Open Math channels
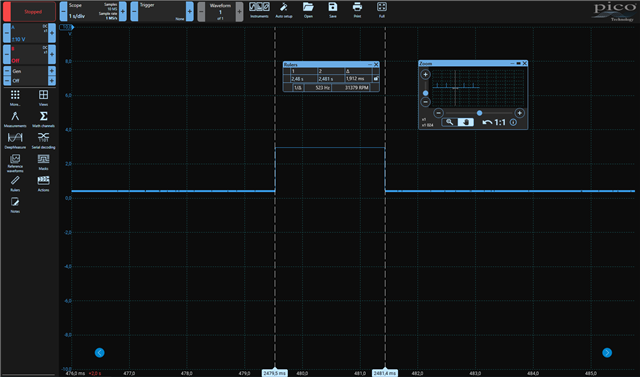Viewport: 640px width, 377px height. [x=43, y=119]
